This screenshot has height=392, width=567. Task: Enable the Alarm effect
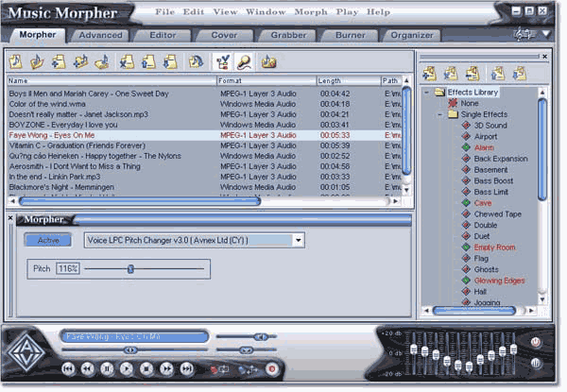pyautogui.click(x=484, y=147)
